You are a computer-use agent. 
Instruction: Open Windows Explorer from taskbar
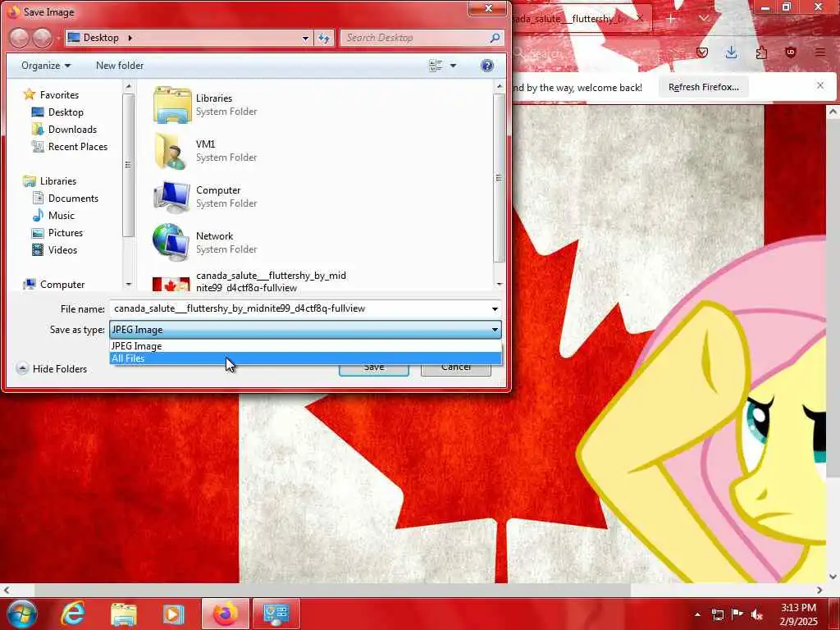click(x=123, y=614)
